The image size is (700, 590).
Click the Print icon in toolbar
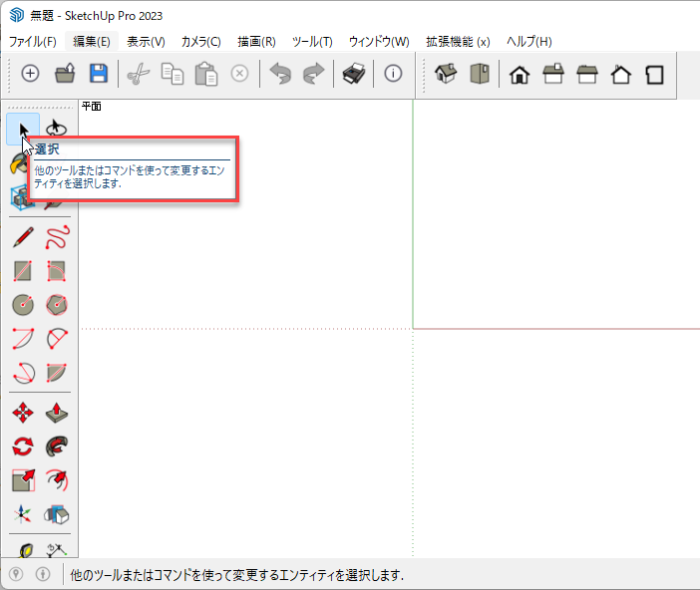click(x=354, y=74)
